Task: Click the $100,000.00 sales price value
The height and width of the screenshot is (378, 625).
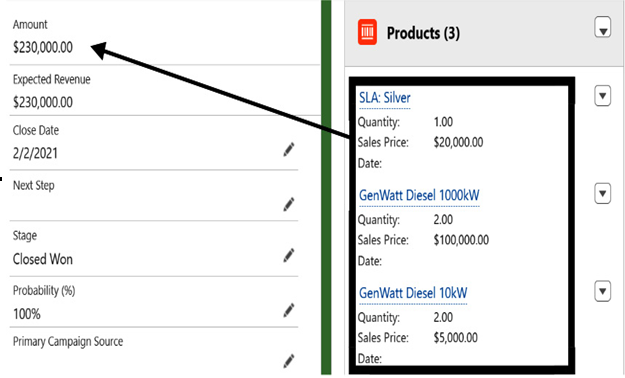Action: click(x=461, y=240)
